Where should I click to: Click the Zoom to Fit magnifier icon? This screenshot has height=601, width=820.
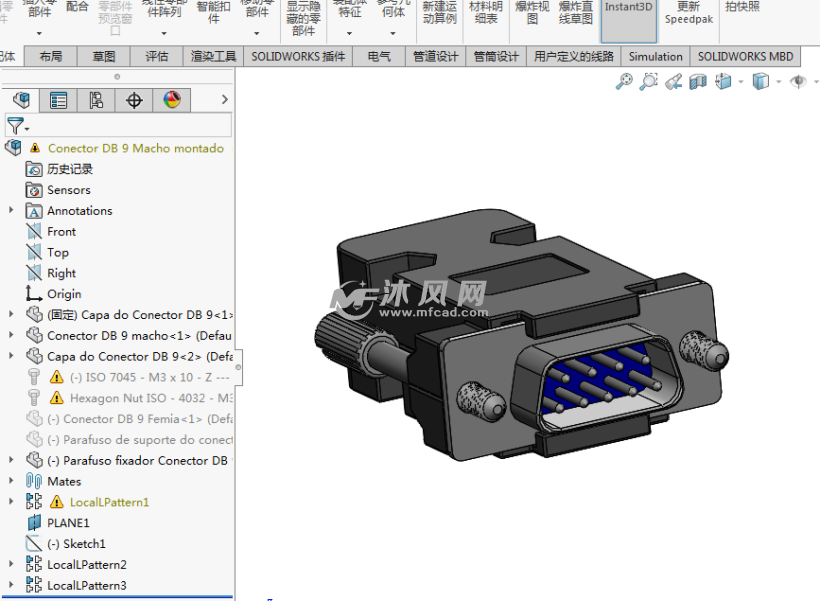624,82
